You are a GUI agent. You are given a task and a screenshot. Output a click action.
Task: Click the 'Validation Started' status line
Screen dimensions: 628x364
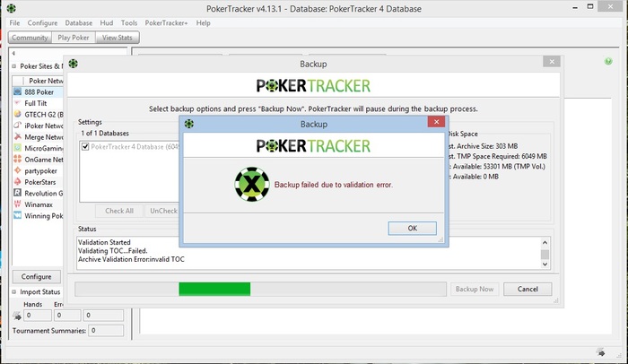(x=104, y=242)
